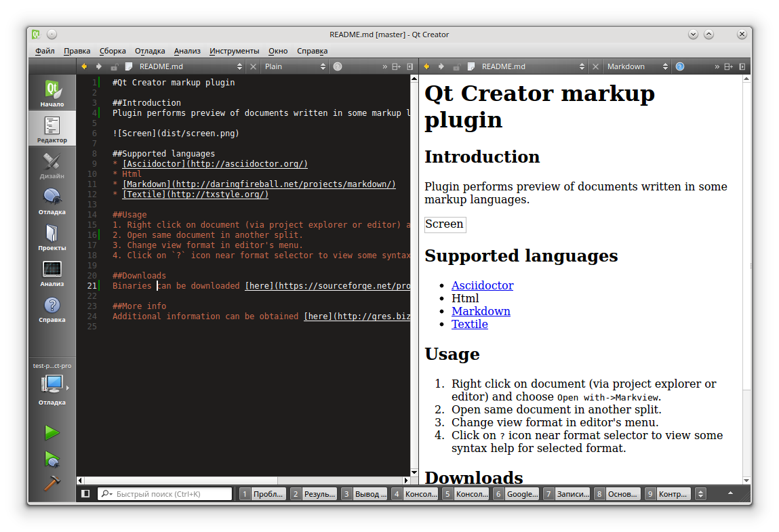Toggle output pane 3 Вывод
The width and height of the screenshot is (779, 532).
point(364,494)
